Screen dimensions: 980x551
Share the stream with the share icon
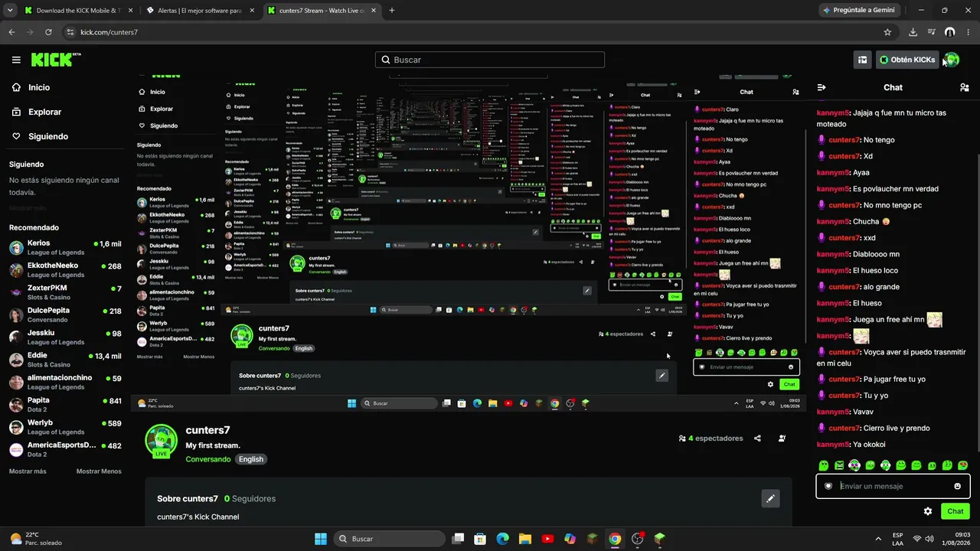click(757, 439)
